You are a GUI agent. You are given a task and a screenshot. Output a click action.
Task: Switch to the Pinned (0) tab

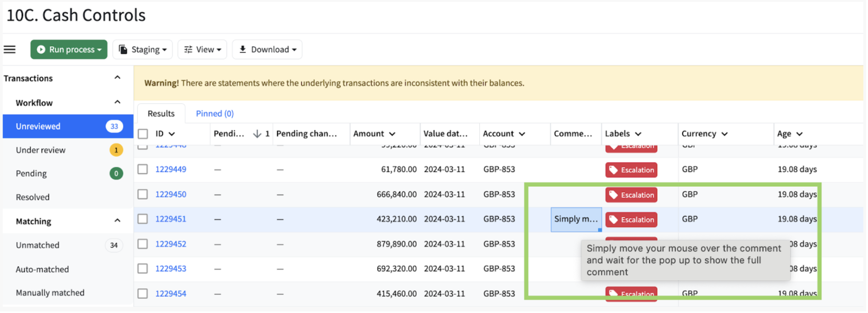[215, 114]
